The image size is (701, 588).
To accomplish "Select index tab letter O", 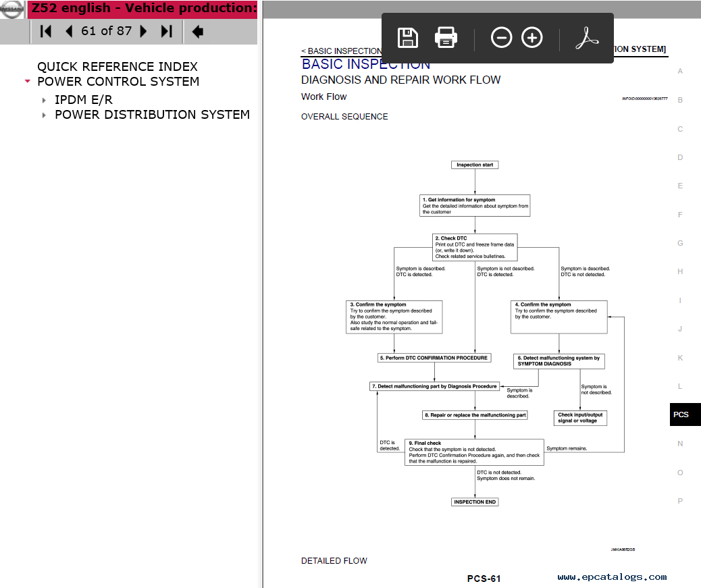I will click(680, 473).
